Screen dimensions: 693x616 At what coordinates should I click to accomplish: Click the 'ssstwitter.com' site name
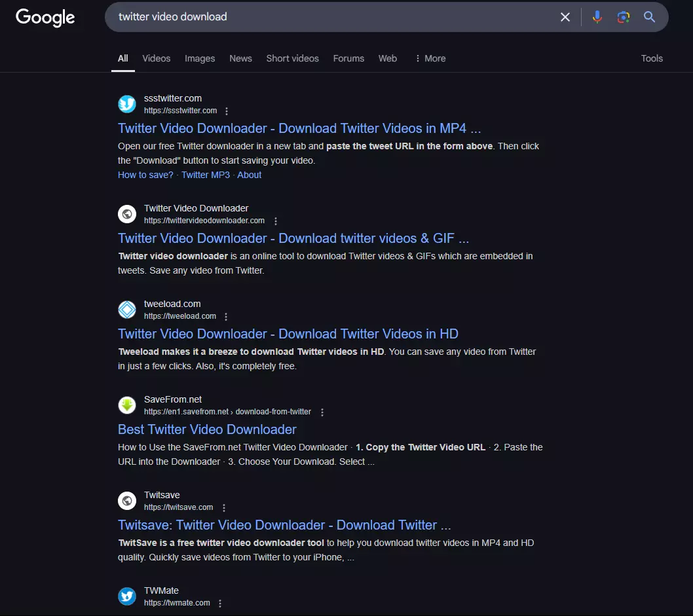(173, 98)
